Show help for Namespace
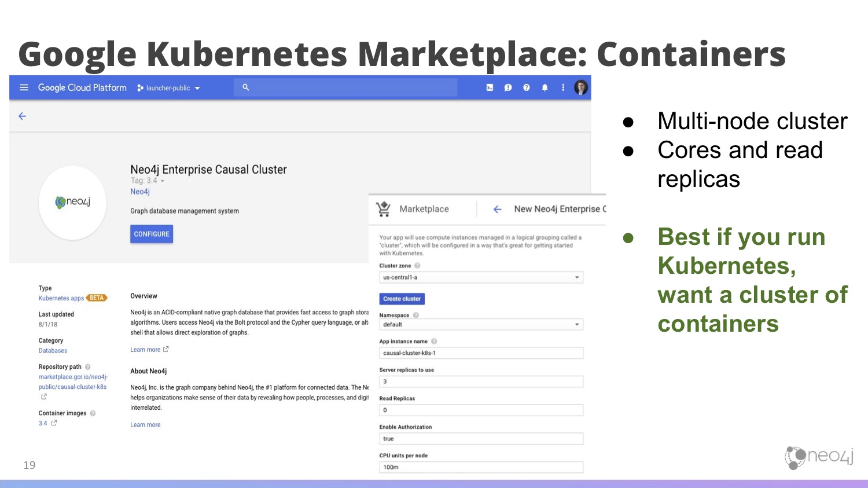The width and height of the screenshot is (868, 488). click(415, 315)
